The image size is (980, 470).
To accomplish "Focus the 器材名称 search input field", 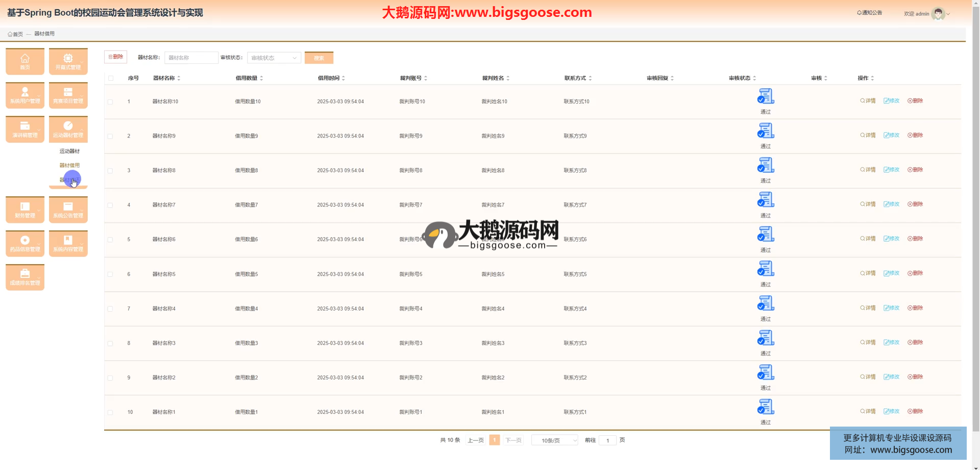I will tap(191, 58).
